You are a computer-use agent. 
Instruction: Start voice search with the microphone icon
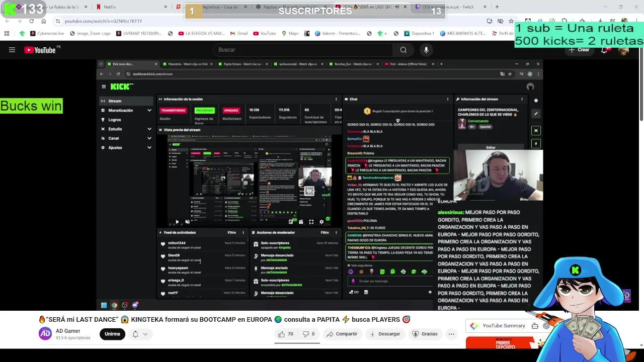click(x=426, y=50)
